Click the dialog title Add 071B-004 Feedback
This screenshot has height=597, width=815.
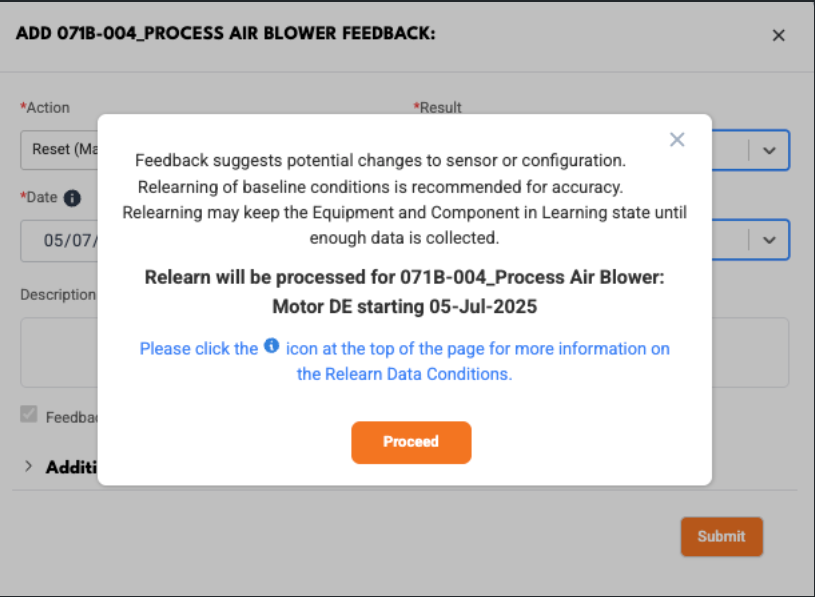[x=226, y=33]
